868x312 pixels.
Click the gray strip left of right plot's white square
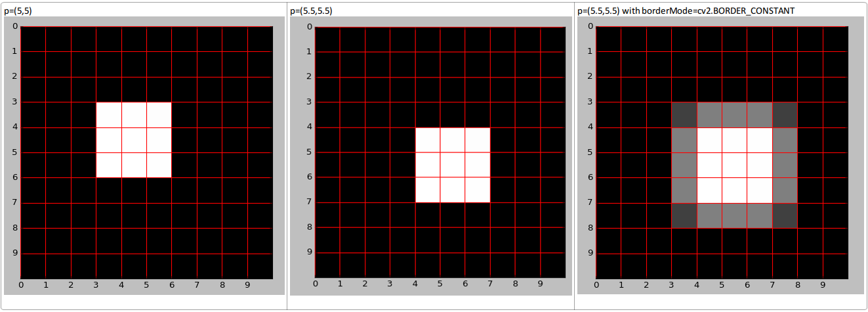pos(684,165)
